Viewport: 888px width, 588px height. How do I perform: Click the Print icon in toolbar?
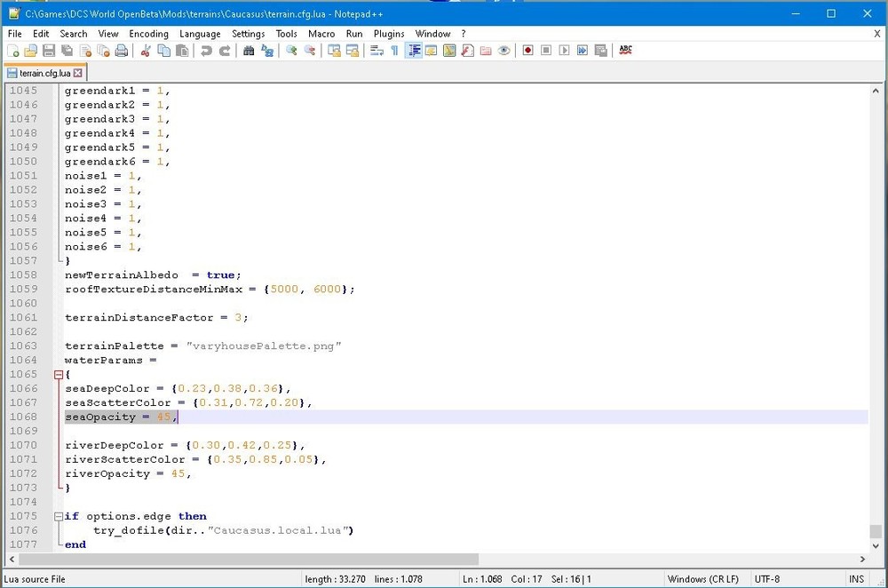tap(122, 51)
